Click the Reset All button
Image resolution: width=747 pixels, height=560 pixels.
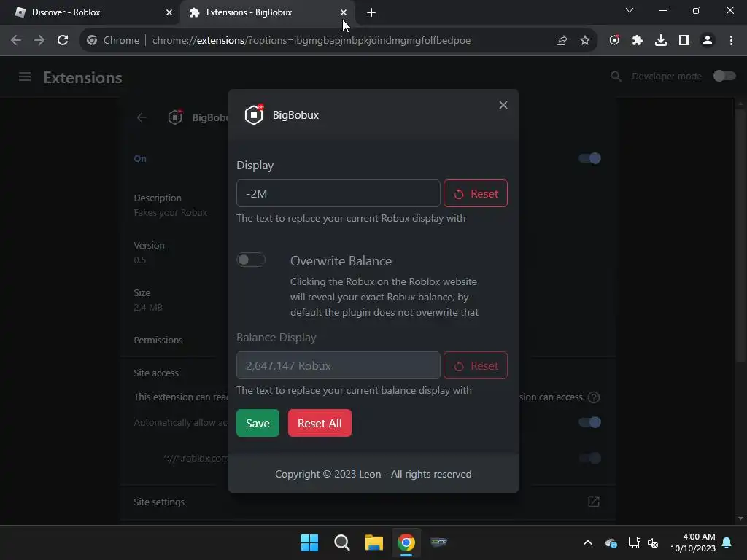[x=320, y=423]
